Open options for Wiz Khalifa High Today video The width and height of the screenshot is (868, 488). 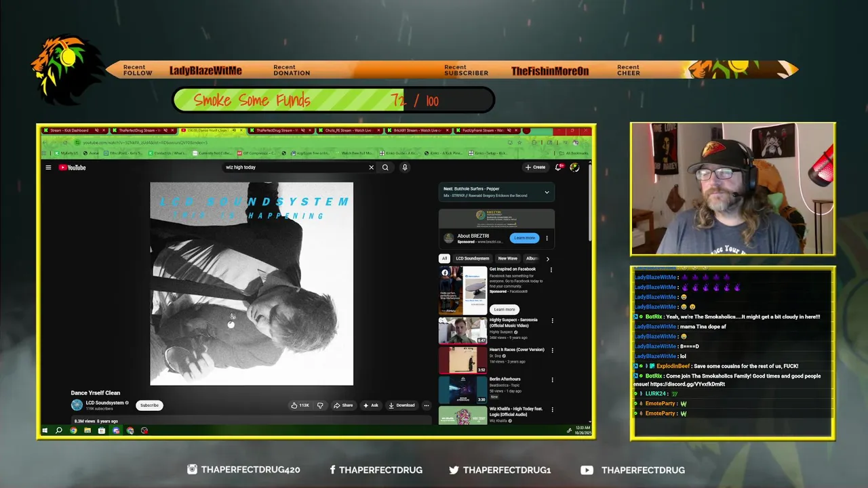click(552, 410)
